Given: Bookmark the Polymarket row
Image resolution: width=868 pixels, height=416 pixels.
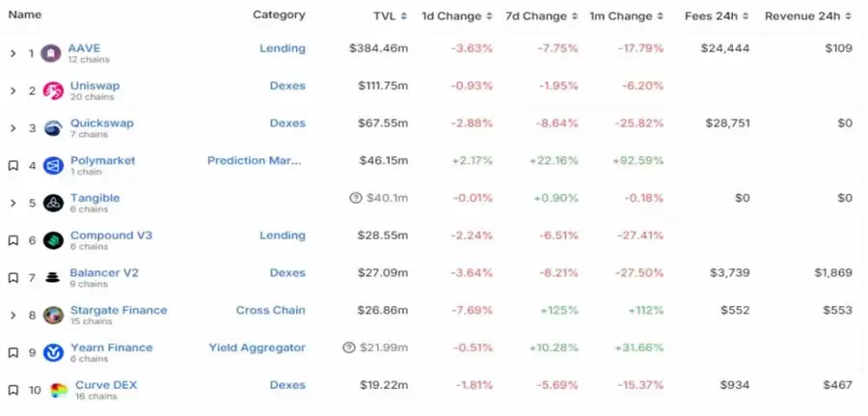Looking at the screenshot, I should click(x=13, y=166).
